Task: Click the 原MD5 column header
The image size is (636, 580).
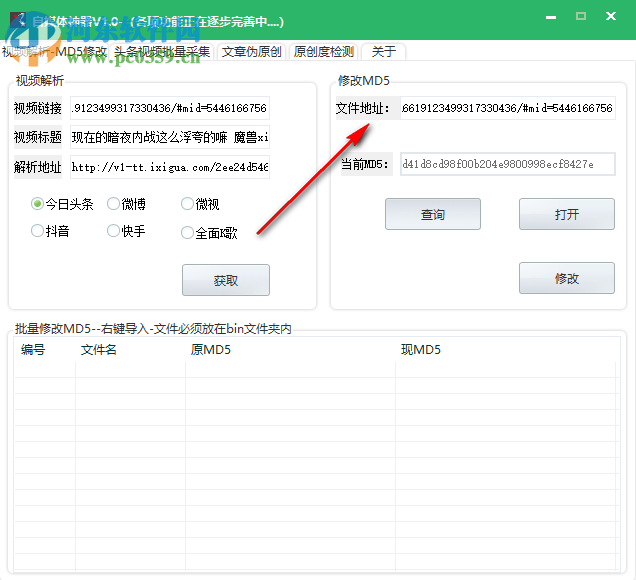Action: (x=211, y=349)
